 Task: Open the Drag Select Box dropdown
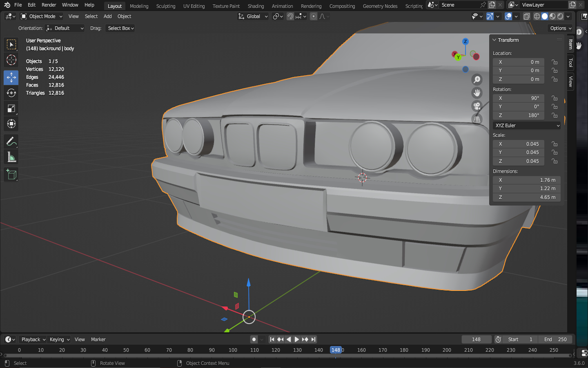(x=120, y=28)
